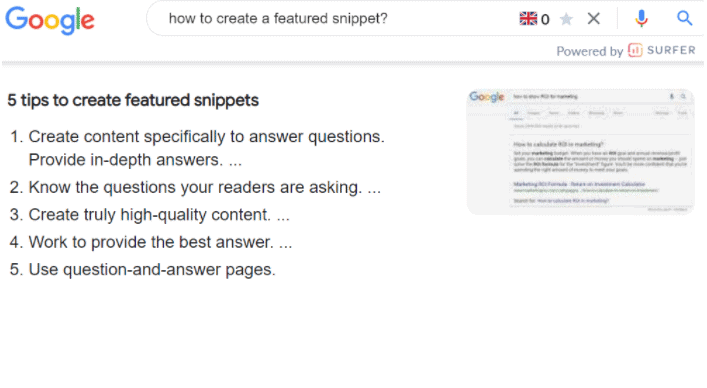This screenshot has height=388, width=707.
Task: Click the blue magnifier search icon
Action: 684,18
